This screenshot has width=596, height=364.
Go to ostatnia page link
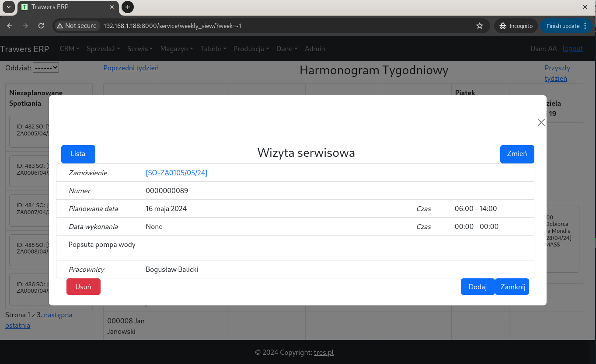coord(17,325)
